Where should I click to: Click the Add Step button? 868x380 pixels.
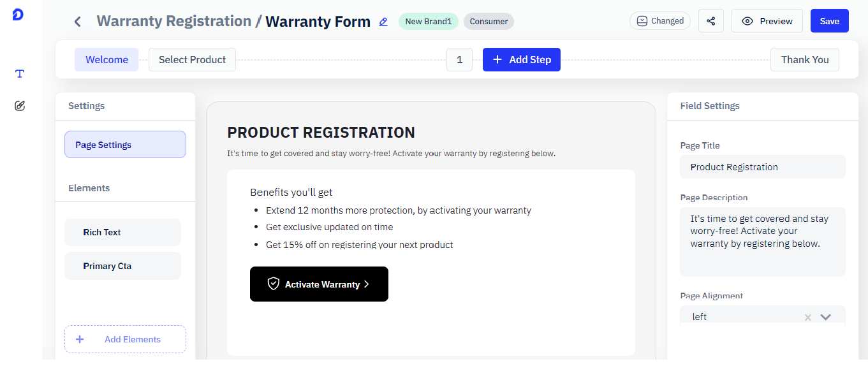[521, 60]
